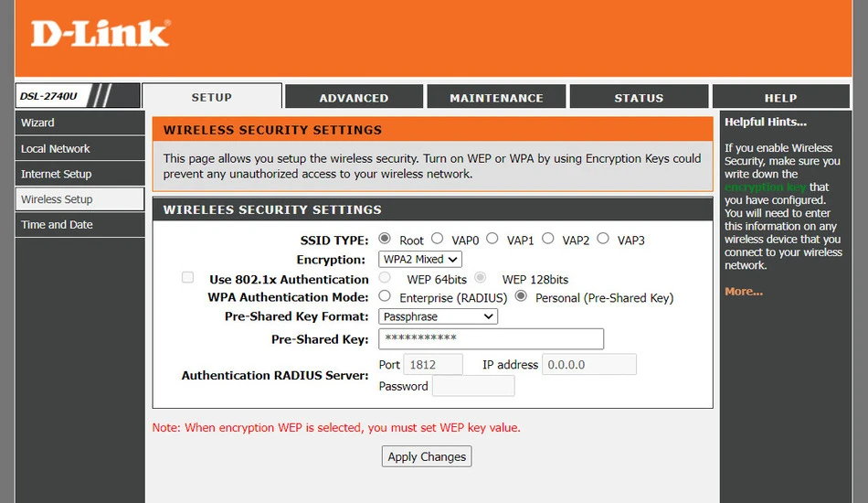Open the ADVANCED tab
Viewport: 868px width, 503px height.
point(354,98)
